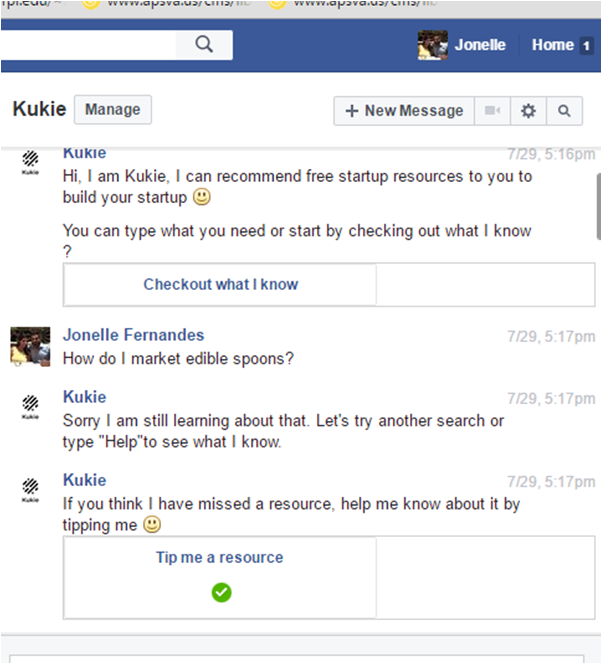Image resolution: width=602 pixels, height=664 pixels.
Task: Click Kukie's avatar beside the Sorry message
Action: [30, 406]
